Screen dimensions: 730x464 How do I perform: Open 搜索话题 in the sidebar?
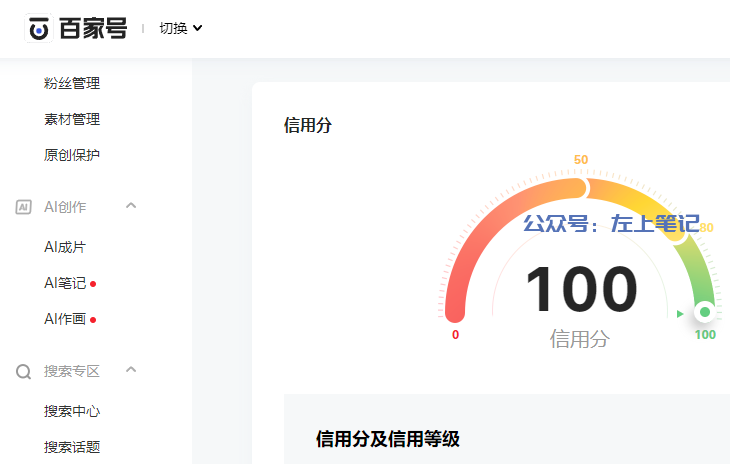point(72,447)
